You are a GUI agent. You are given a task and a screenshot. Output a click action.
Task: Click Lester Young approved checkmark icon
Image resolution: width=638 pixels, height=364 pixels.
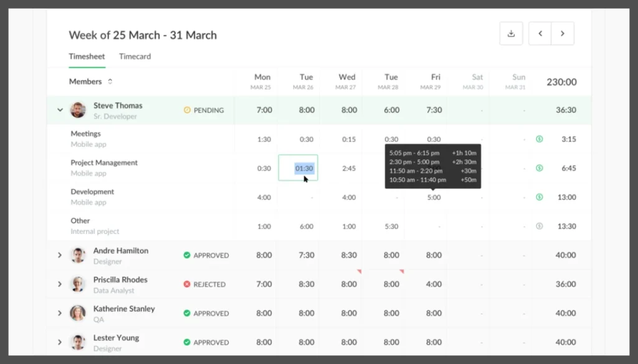[x=187, y=342]
